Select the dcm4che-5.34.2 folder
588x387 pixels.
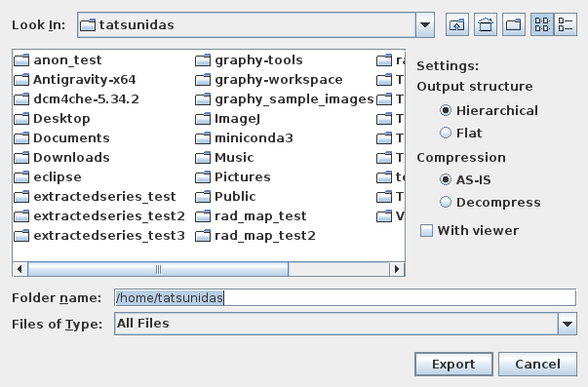[x=76, y=99]
